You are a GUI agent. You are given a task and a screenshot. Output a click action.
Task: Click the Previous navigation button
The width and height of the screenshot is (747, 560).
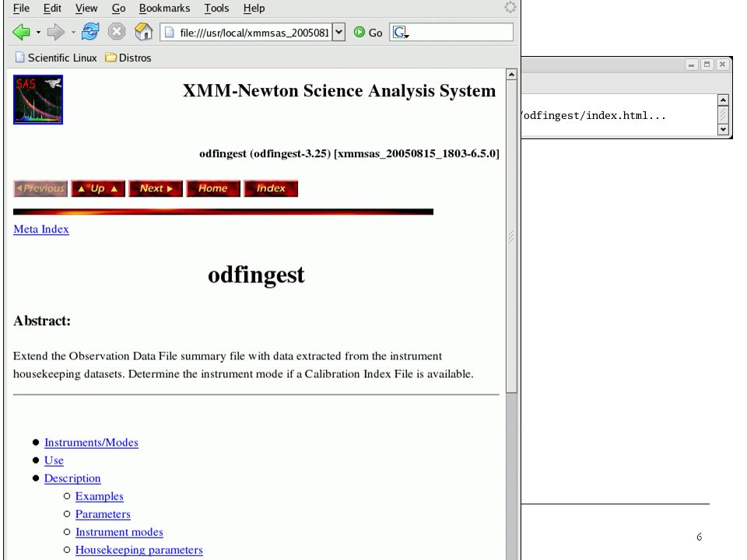(x=40, y=188)
